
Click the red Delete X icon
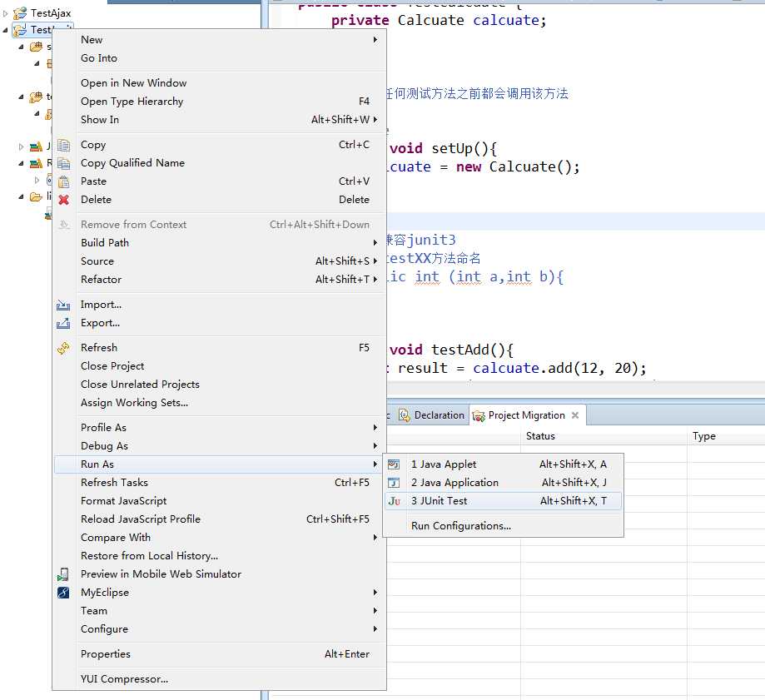coord(63,200)
